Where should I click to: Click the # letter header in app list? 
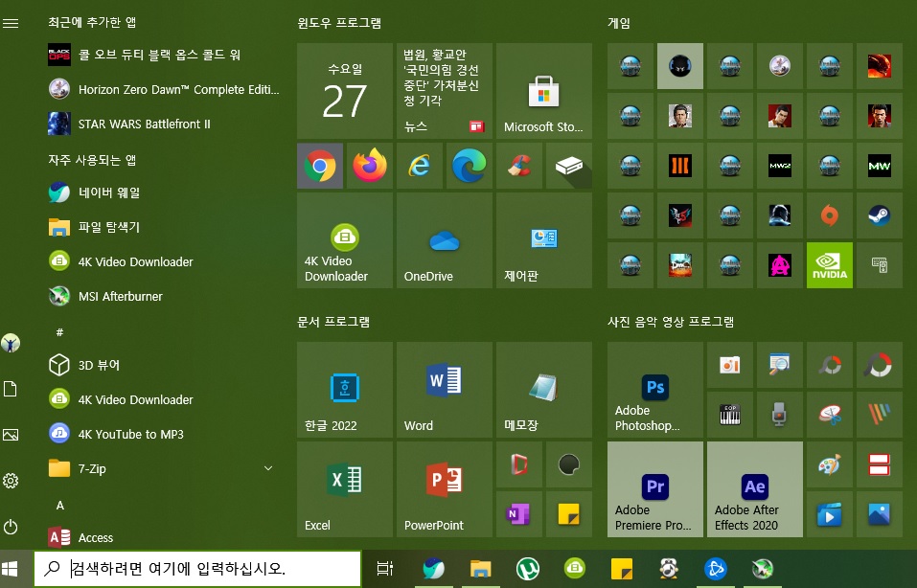click(x=59, y=332)
